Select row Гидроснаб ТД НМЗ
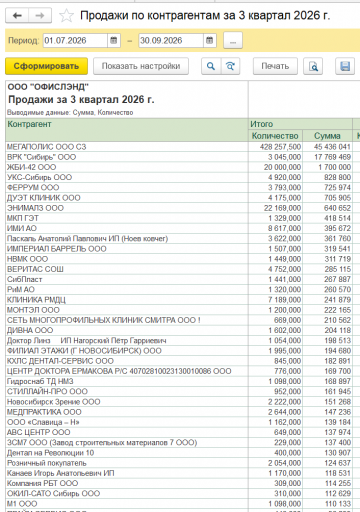 (x=127, y=381)
